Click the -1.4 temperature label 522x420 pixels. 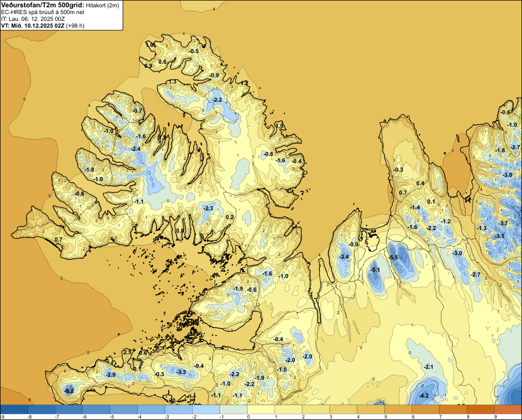(x=415, y=207)
